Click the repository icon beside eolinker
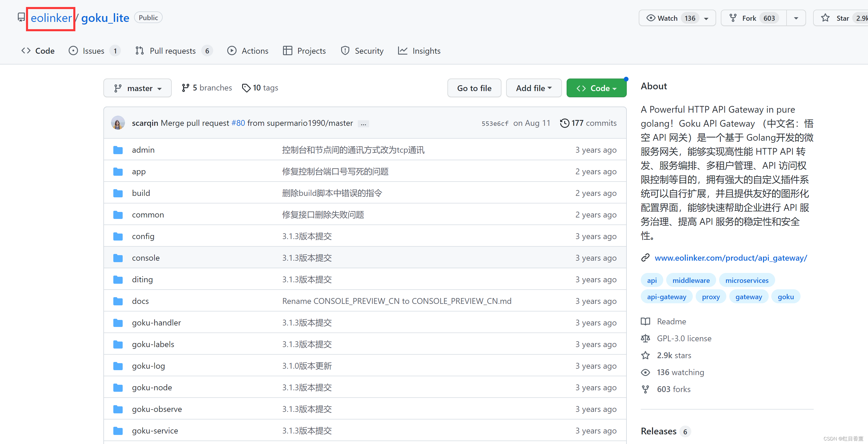Viewport: 868px width, 444px height. 21,17
